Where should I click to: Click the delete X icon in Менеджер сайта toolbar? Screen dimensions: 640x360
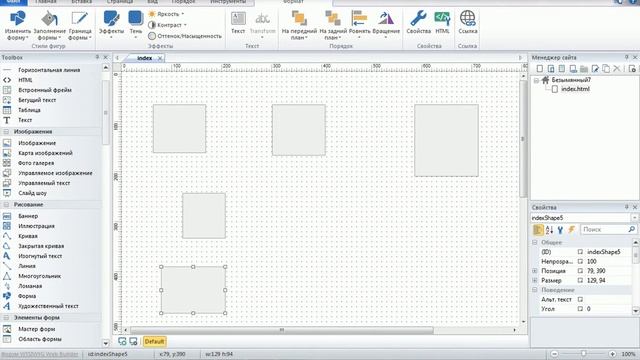point(617,69)
